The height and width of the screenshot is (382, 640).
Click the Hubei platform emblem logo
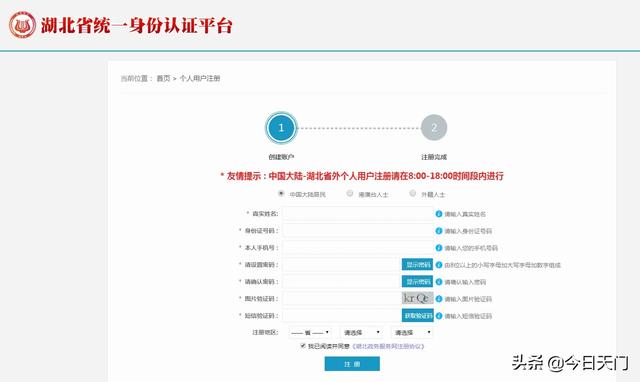(22, 25)
